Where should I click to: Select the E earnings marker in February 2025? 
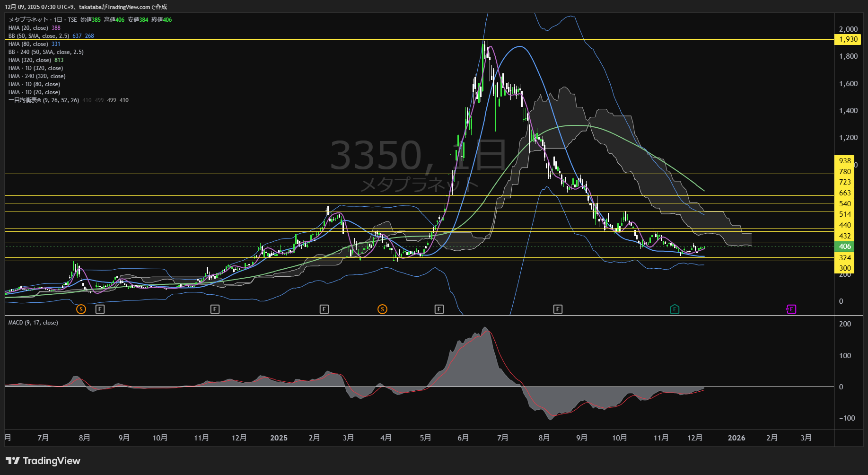[324, 309]
